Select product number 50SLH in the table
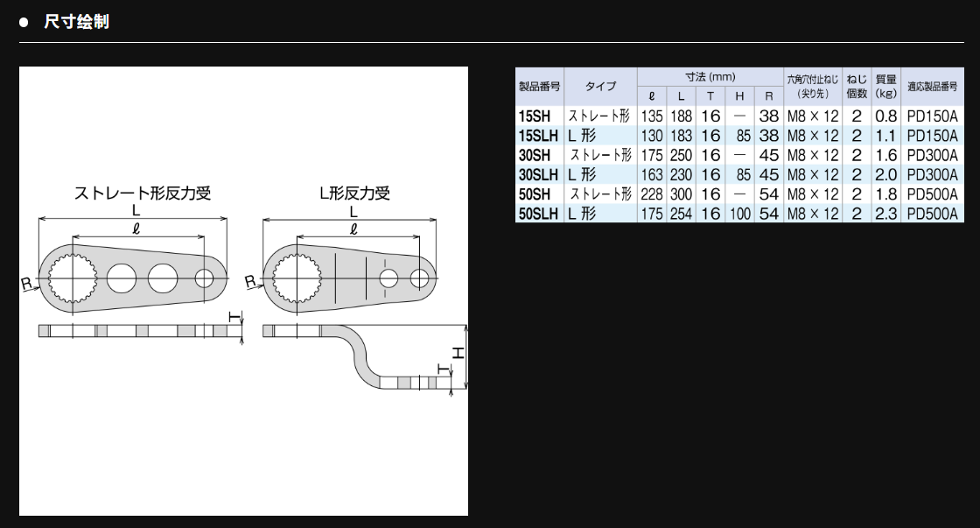This screenshot has width=980, height=528. 537,214
